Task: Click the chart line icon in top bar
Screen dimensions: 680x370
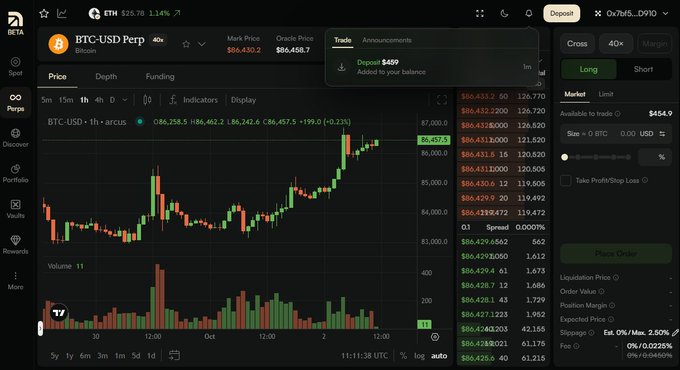Action: point(62,13)
